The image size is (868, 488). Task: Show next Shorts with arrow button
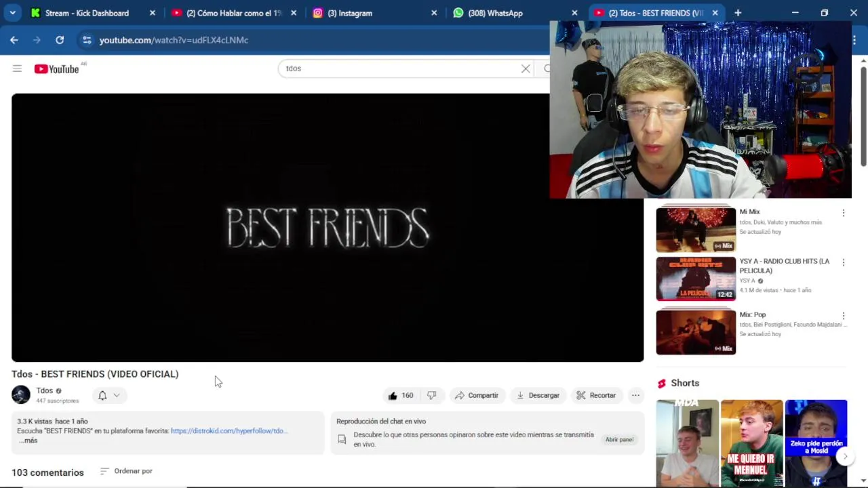[x=845, y=457]
